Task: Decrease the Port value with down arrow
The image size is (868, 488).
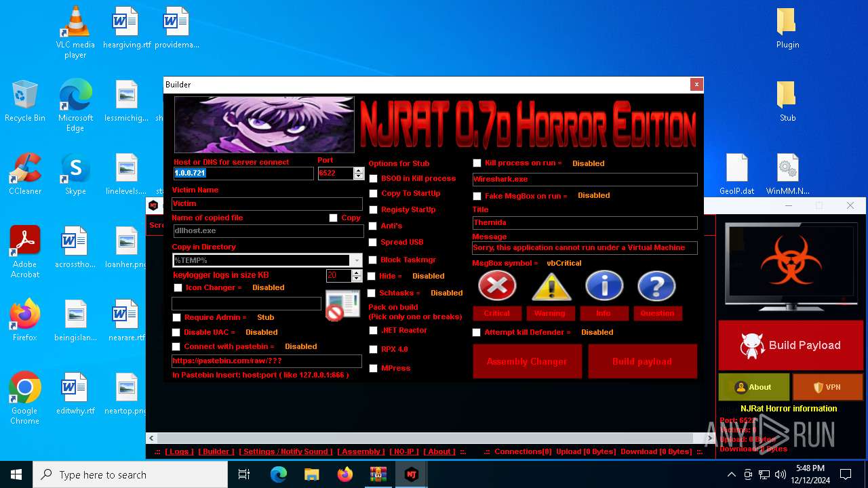Action: tap(359, 176)
